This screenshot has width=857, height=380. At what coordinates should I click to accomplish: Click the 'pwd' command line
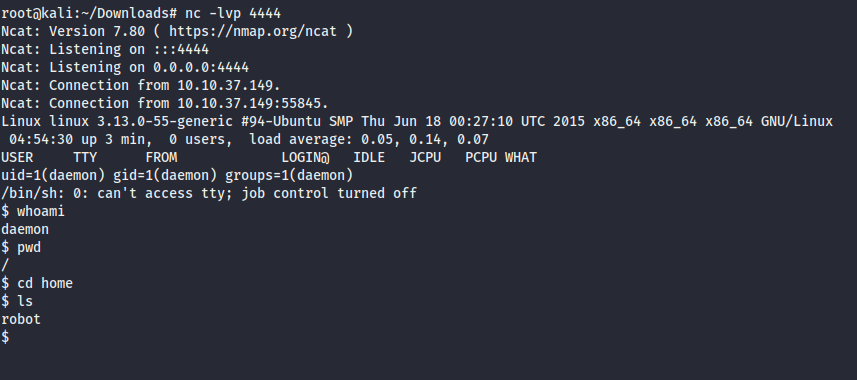[x=21, y=247]
